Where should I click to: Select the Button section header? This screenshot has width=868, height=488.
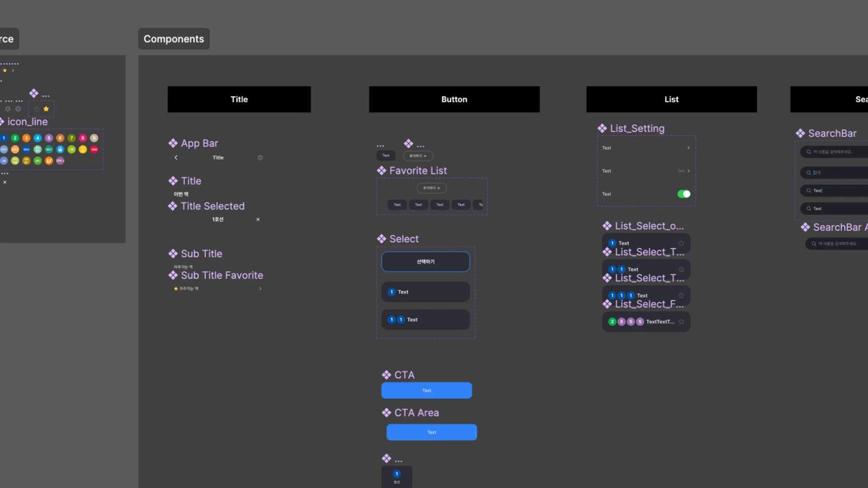(454, 99)
